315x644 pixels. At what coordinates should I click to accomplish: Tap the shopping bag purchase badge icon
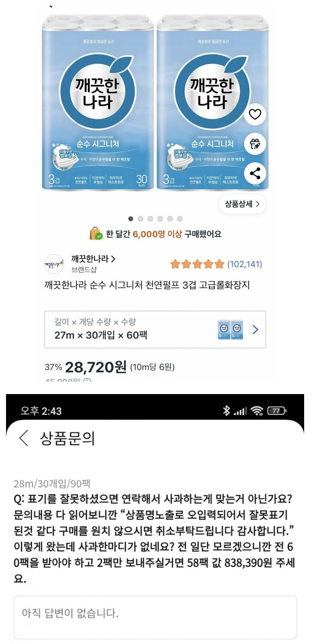coord(96,233)
